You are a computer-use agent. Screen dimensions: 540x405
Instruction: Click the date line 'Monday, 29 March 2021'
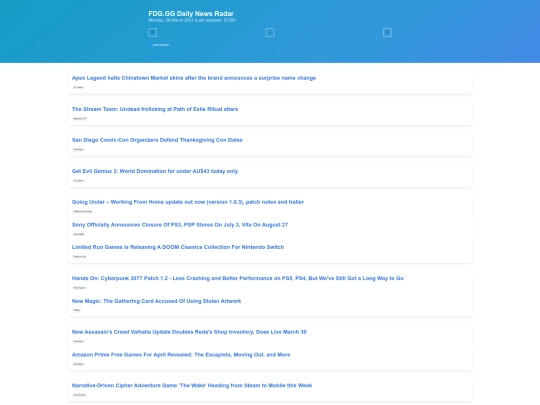click(171, 20)
